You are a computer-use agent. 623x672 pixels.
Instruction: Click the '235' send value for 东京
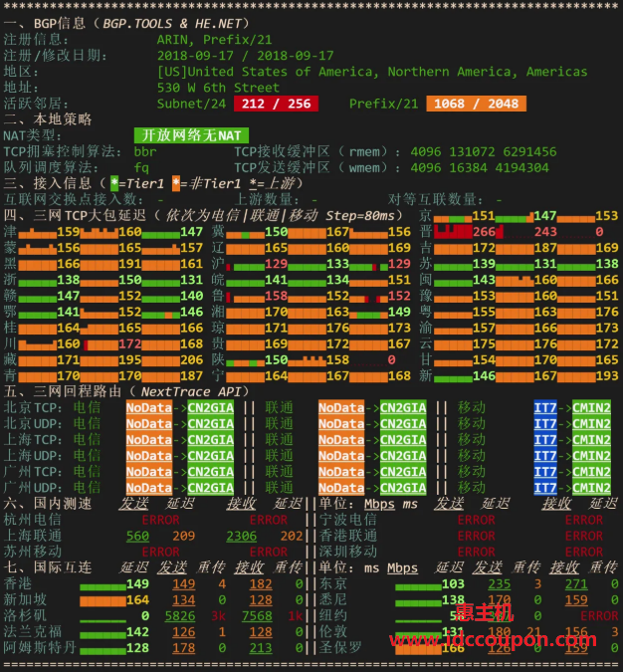[500, 584]
